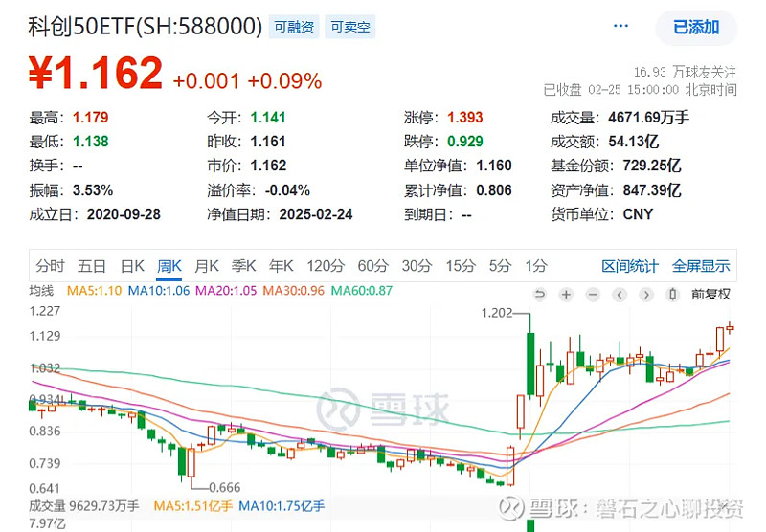Move chart left with the left chevron
The image size is (766, 532).
click(x=620, y=295)
